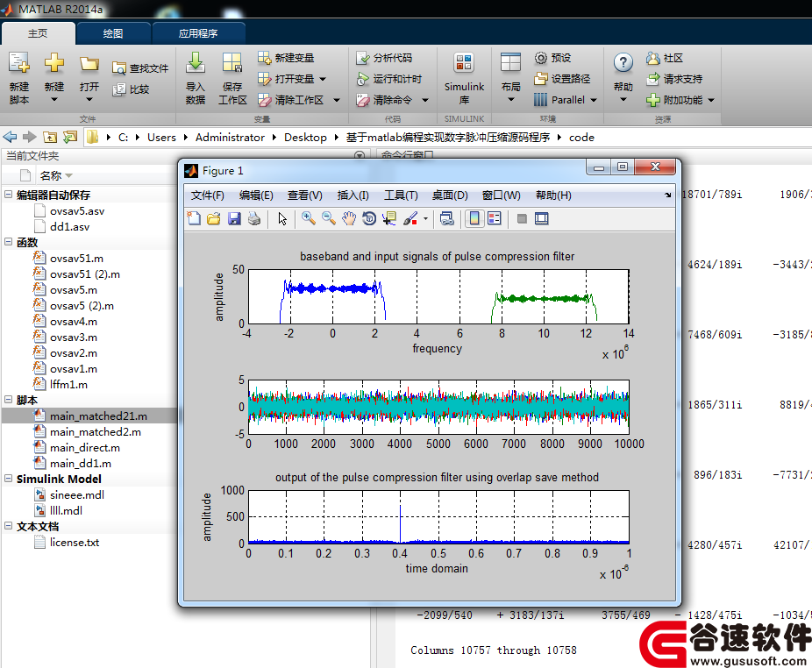Image resolution: width=812 pixels, height=668 pixels.
Task: Open the 打开变量 dropdown arrow
Action: pyautogui.click(x=323, y=79)
